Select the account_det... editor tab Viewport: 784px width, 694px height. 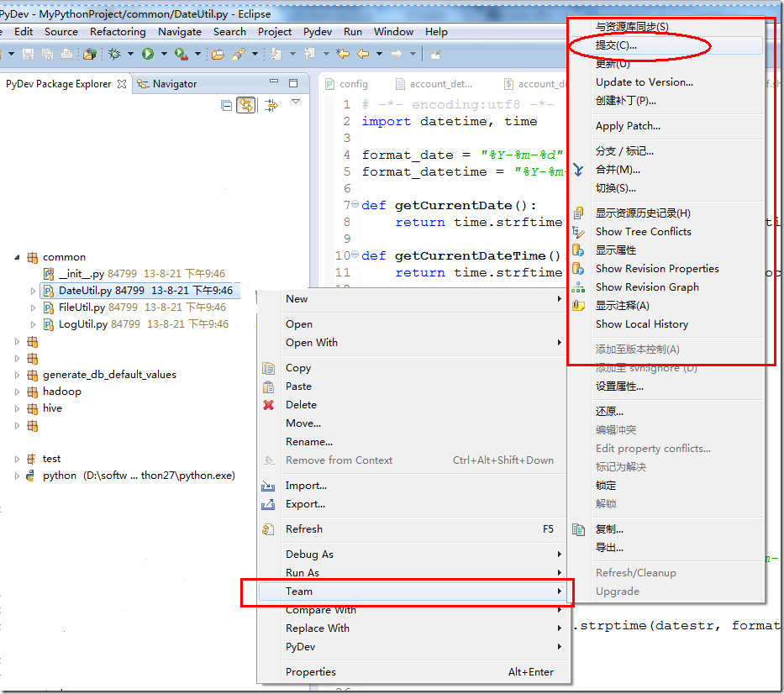point(434,84)
